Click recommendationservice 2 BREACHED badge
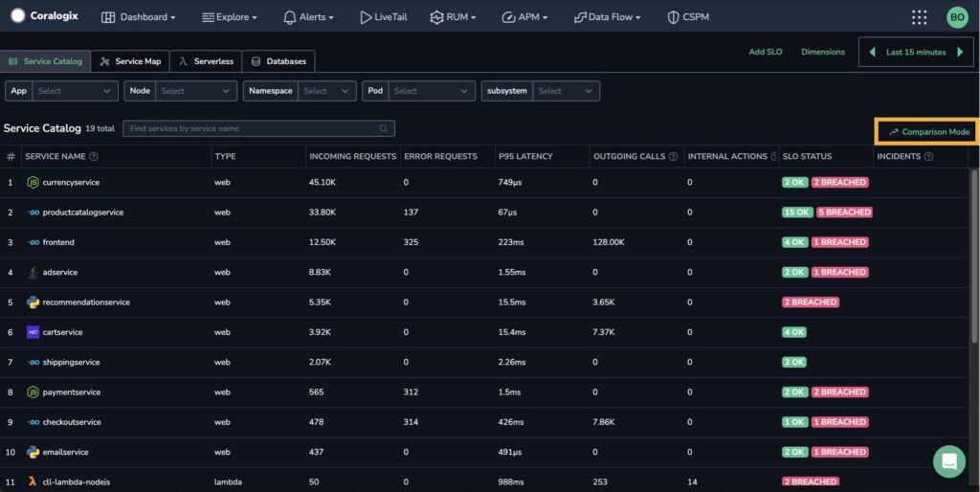980x492 pixels. [x=810, y=302]
